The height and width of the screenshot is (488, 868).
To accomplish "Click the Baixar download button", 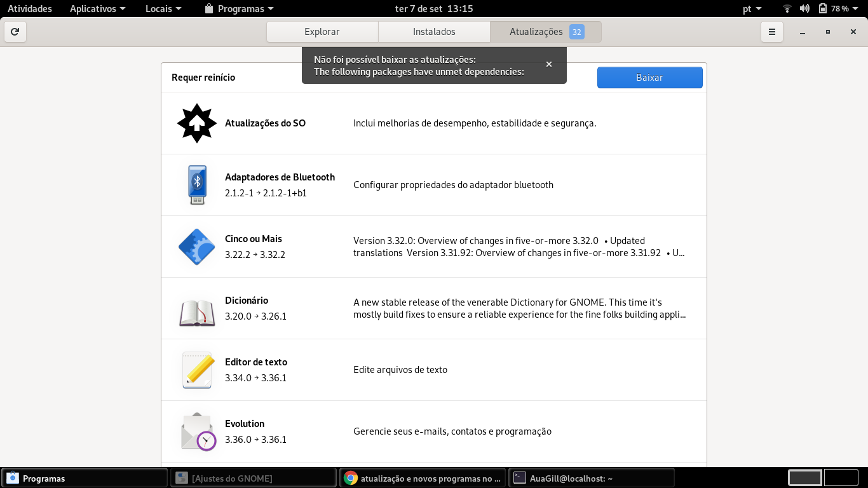I will tap(649, 78).
